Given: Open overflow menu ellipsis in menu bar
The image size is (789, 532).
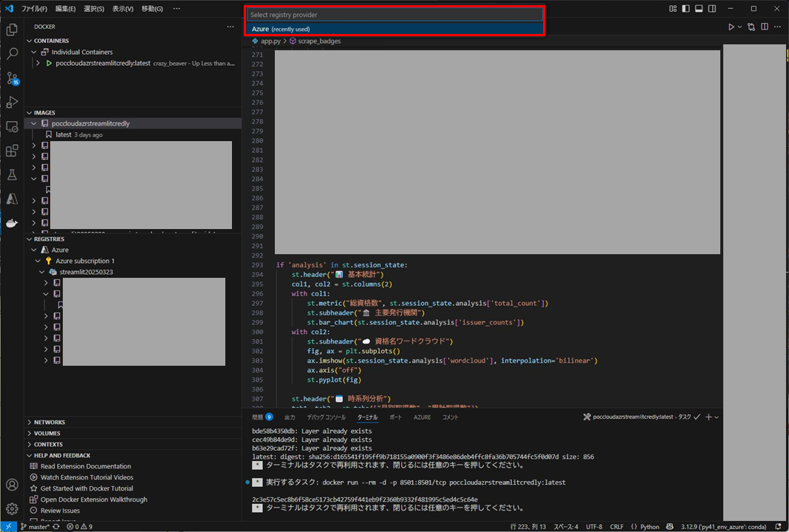Looking at the screenshot, I should click(x=177, y=9).
